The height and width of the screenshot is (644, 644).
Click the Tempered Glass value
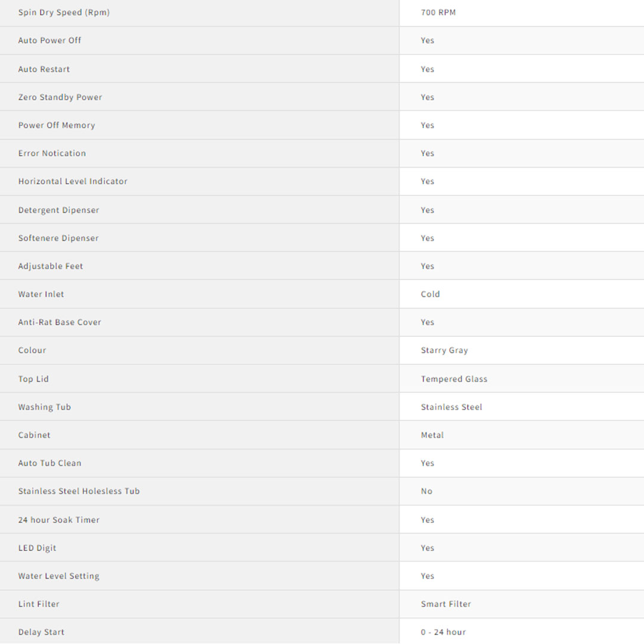click(x=454, y=379)
